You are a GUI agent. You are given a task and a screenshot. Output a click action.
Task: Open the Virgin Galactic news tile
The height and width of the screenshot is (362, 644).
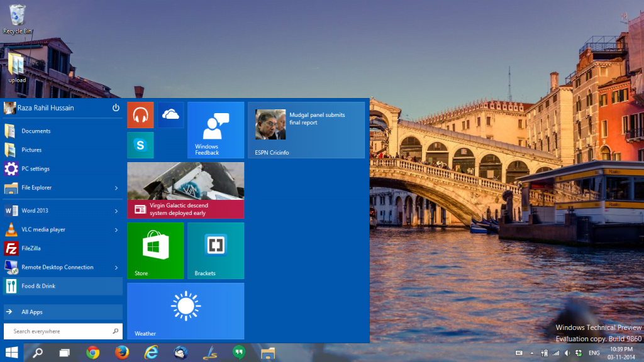tap(186, 190)
